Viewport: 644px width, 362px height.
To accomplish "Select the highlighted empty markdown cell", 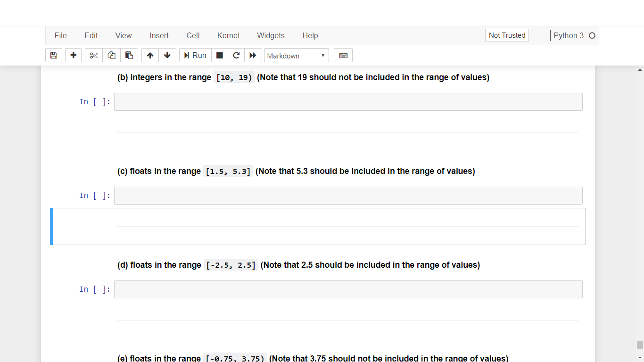I will tap(318, 226).
